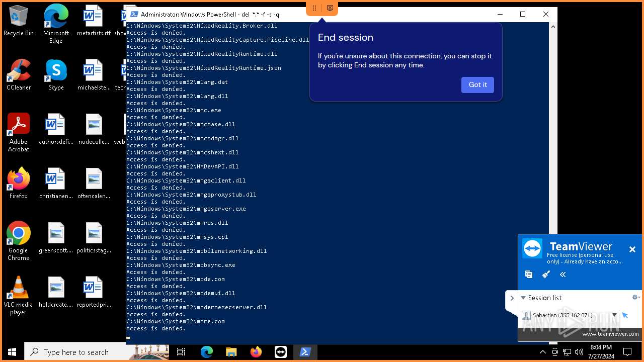The image size is (644, 362).
Task: Open Microsoft Edge from the taskbar
Action: coord(207,352)
